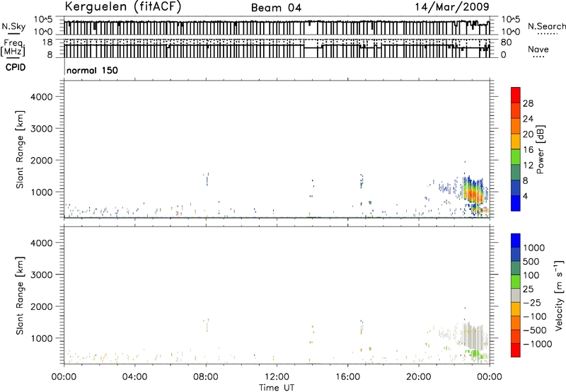Screen dimensions: 566x392
Task: Click the red bottom velocity colorbar swatch
Action: click(516, 350)
